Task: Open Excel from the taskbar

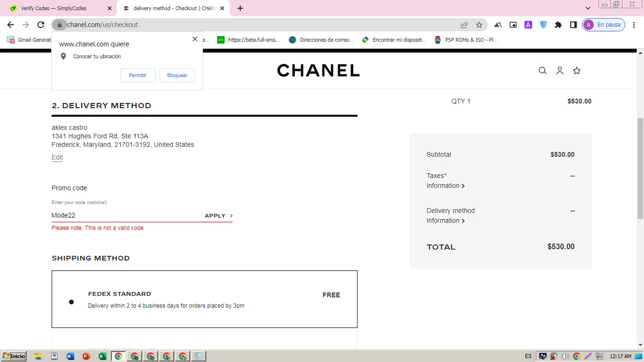Action: (x=102, y=356)
